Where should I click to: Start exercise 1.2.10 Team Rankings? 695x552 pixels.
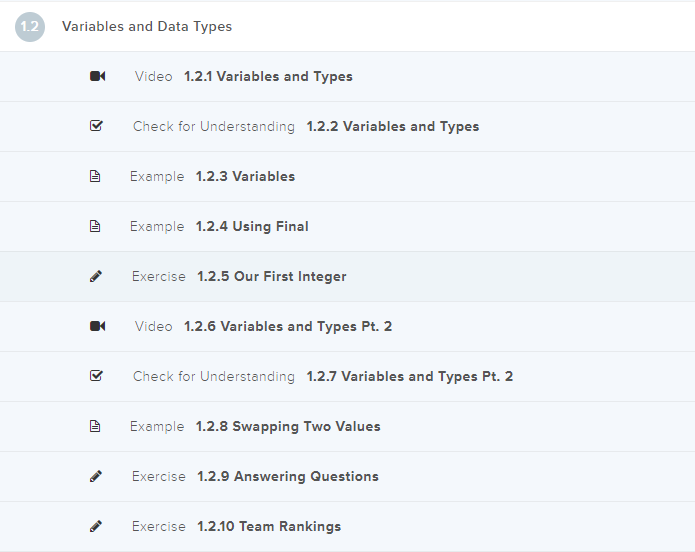269,527
